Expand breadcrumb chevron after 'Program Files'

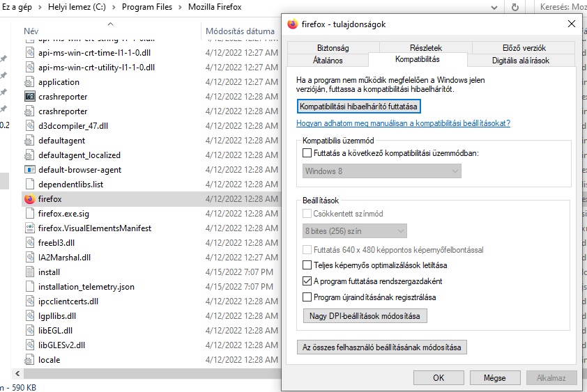180,7
